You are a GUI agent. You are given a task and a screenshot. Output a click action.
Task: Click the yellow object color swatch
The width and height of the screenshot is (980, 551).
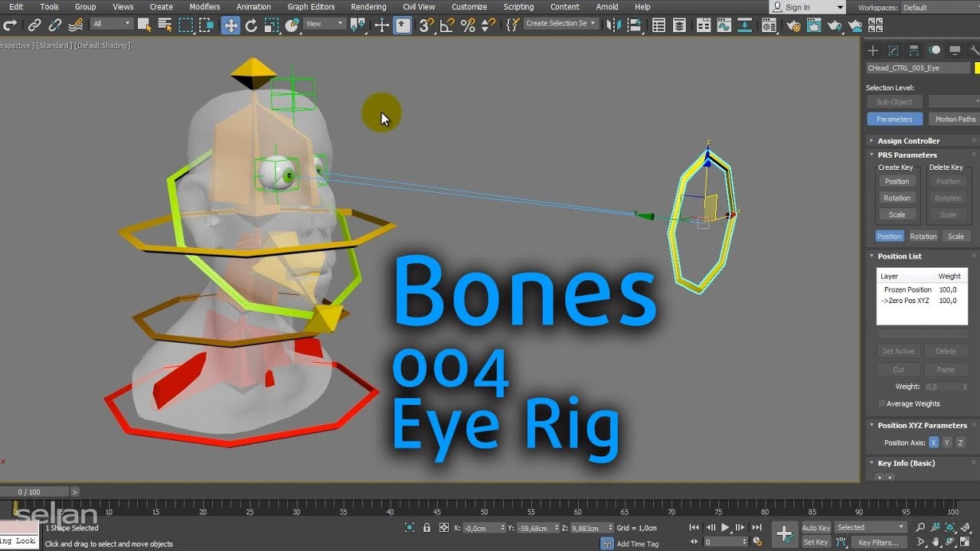pos(977,68)
